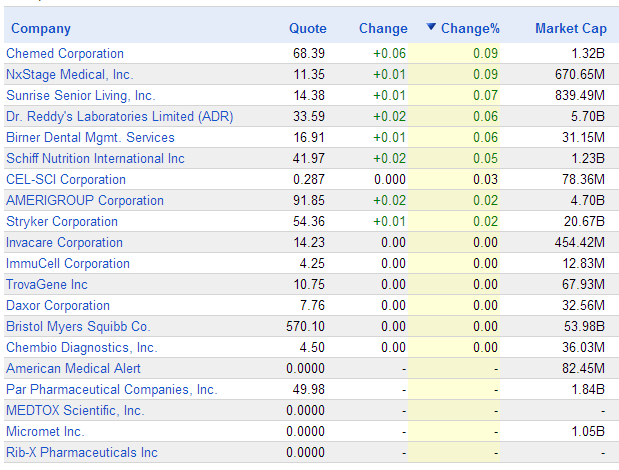The height and width of the screenshot is (470, 619).
Task: Open Dr. Reddy's Laboratories Limited (ADR)
Action: [x=120, y=116]
